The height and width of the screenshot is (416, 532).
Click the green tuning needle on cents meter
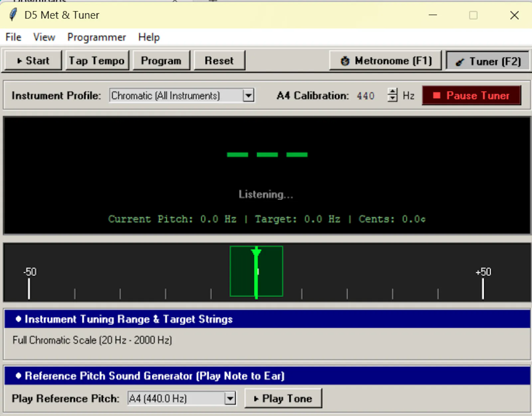pyautogui.click(x=256, y=273)
